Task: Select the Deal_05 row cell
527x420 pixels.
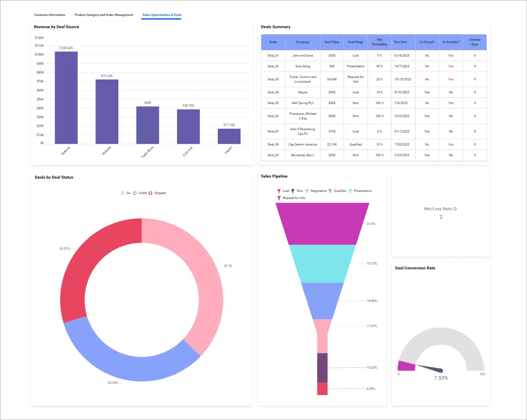Action: 273,103
